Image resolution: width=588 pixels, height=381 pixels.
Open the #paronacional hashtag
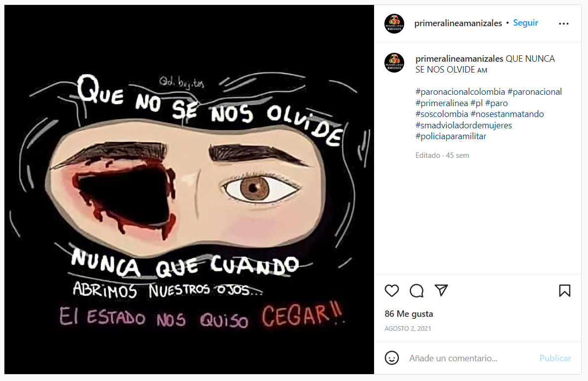tap(534, 92)
